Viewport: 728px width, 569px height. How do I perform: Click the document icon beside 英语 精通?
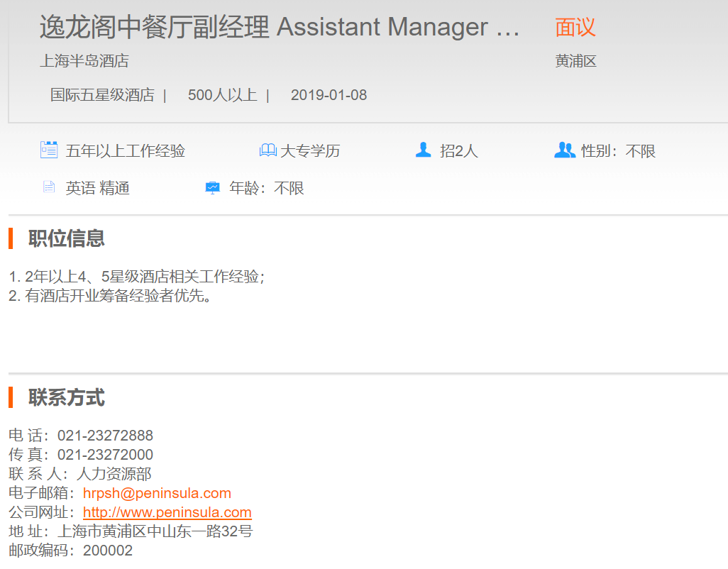click(x=49, y=187)
